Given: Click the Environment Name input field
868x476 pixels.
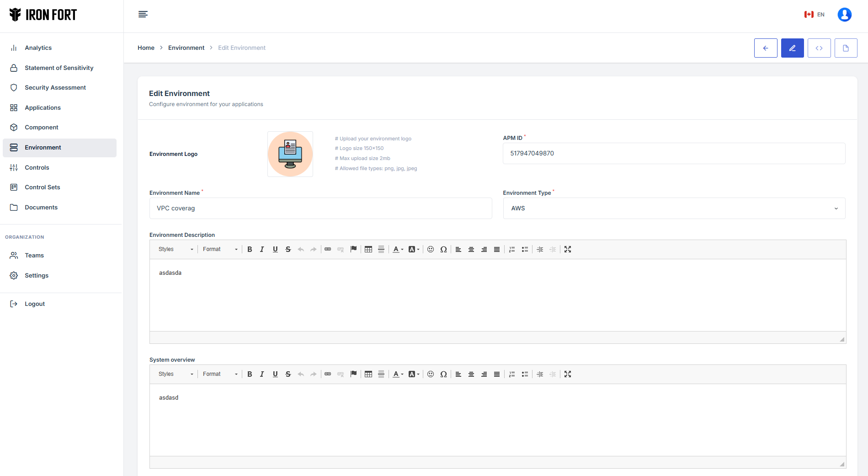Looking at the screenshot, I should point(320,208).
